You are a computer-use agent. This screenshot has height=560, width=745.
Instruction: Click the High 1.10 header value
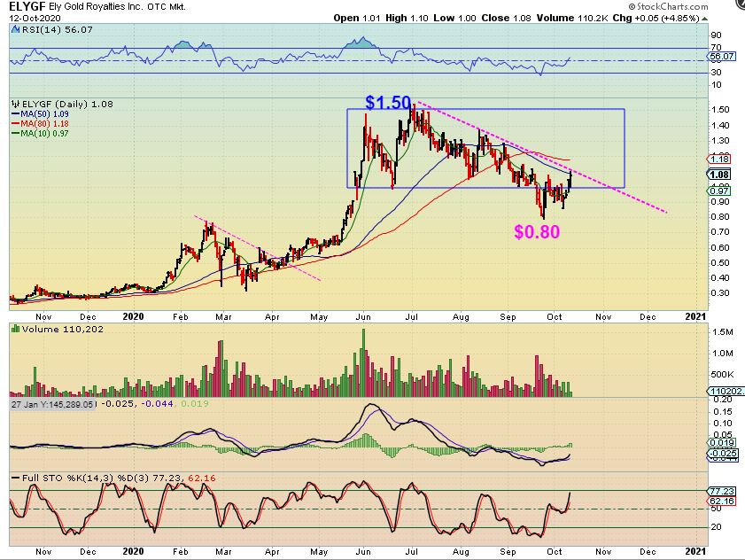click(407, 18)
